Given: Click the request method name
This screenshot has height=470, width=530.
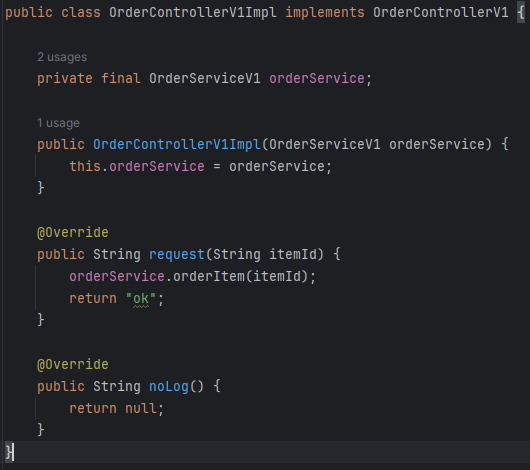Looking at the screenshot, I should tap(177, 254).
